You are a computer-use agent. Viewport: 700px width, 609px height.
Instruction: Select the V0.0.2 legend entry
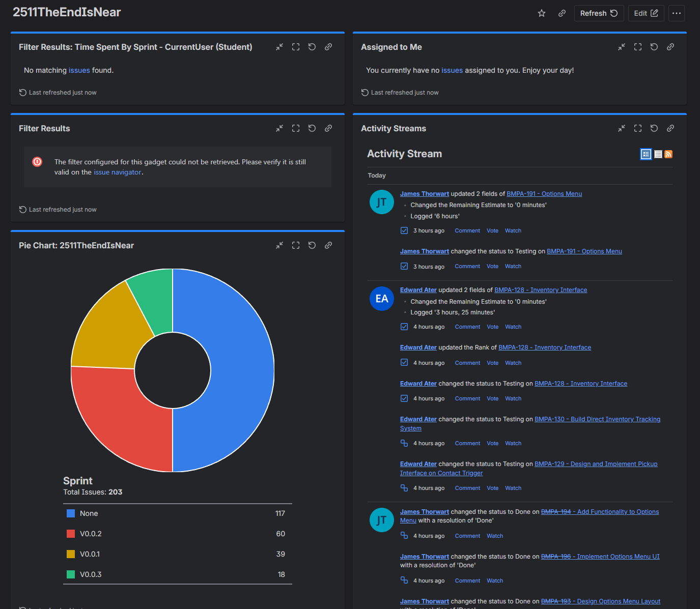[x=178, y=534]
